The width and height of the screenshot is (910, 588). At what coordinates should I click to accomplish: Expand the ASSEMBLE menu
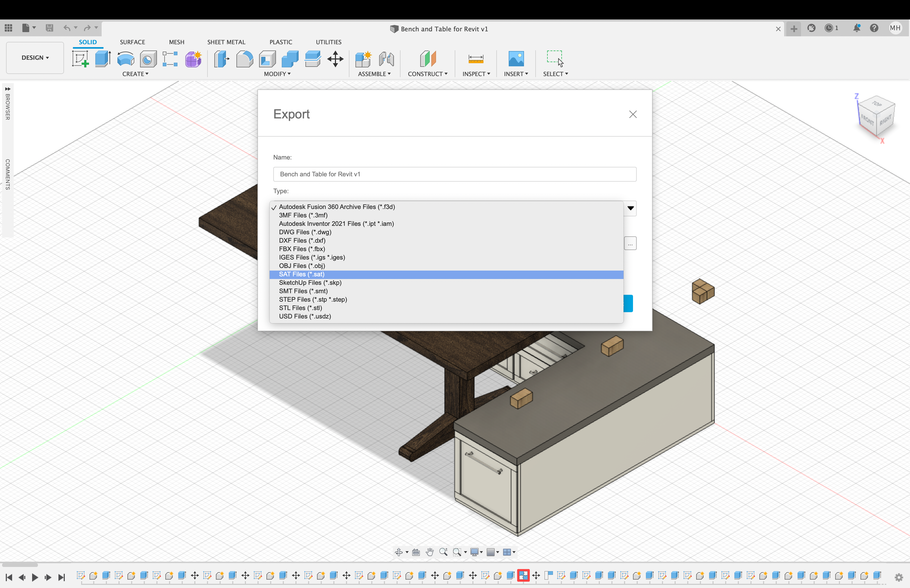pos(373,74)
